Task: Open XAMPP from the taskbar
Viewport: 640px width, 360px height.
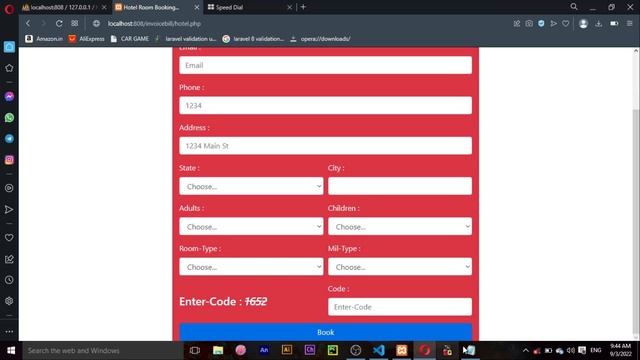Action: [x=402, y=350]
